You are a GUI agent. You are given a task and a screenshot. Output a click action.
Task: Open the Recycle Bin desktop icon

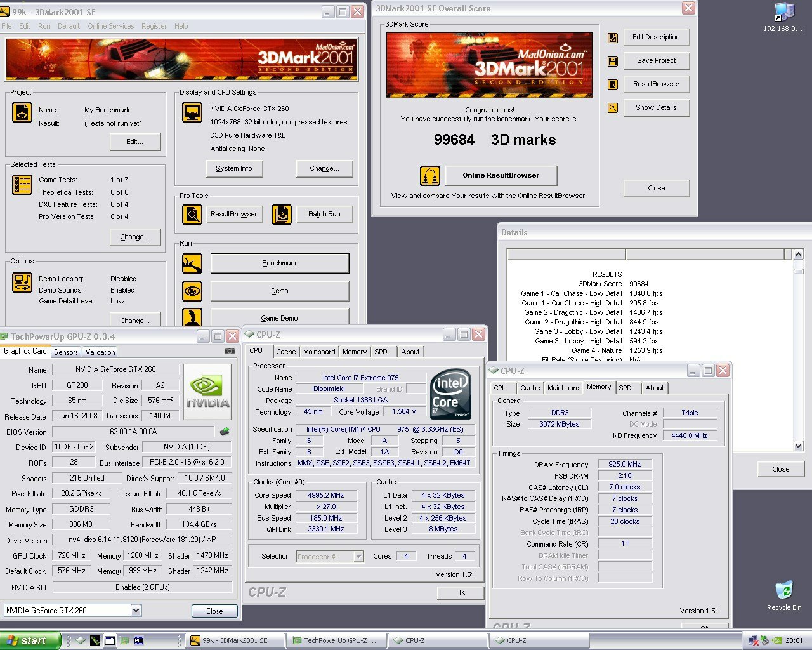pyautogui.click(x=784, y=595)
